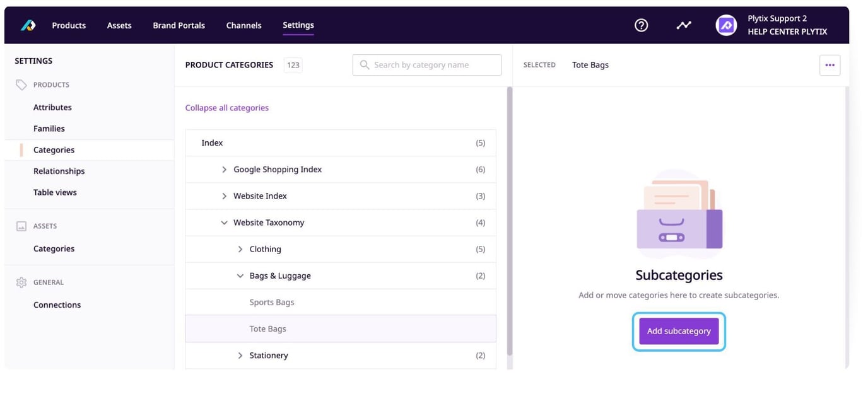The height and width of the screenshot is (394, 868).
Task: Click the Google Shopping Index label
Action: 278,170
